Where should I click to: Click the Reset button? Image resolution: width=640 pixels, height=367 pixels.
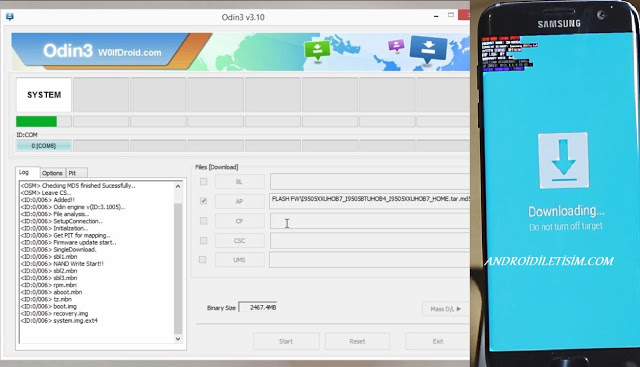pyautogui.click(x=357, y=341)
